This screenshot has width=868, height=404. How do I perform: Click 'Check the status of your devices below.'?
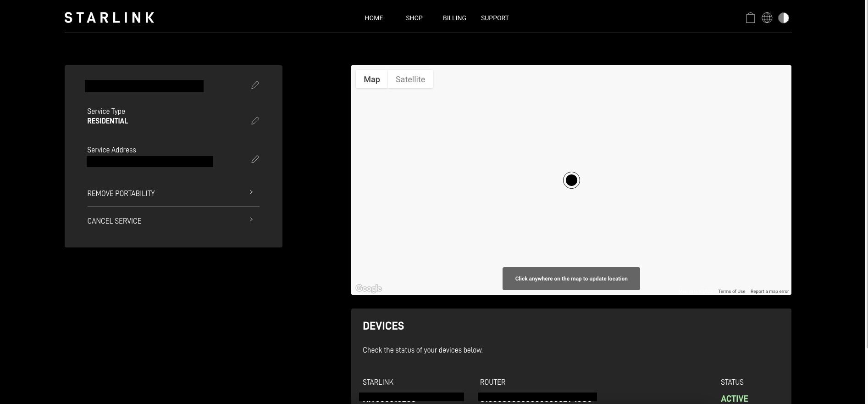[423, 350]
